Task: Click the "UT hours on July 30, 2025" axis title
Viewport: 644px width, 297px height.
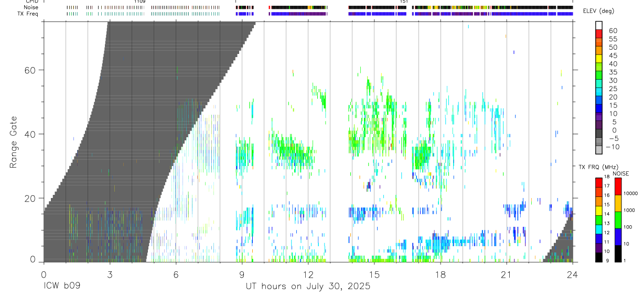Action: (x=308, y=287)
